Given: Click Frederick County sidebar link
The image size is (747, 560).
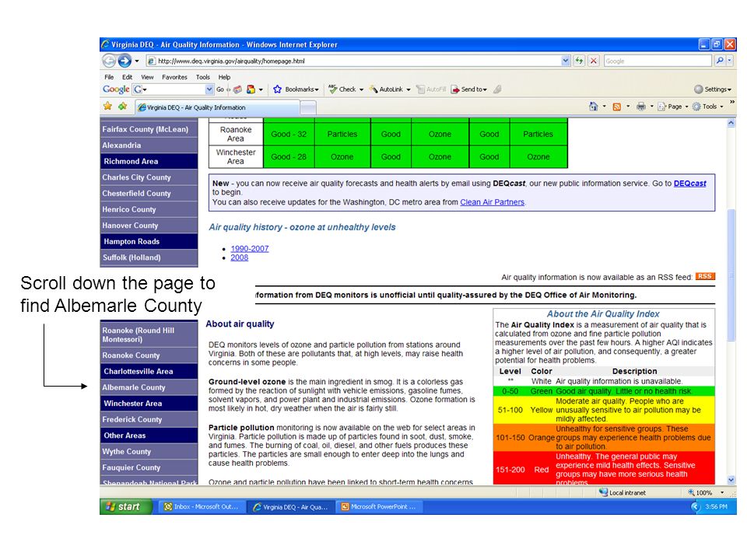Looking at the screenshot, I should coord(149,419).
